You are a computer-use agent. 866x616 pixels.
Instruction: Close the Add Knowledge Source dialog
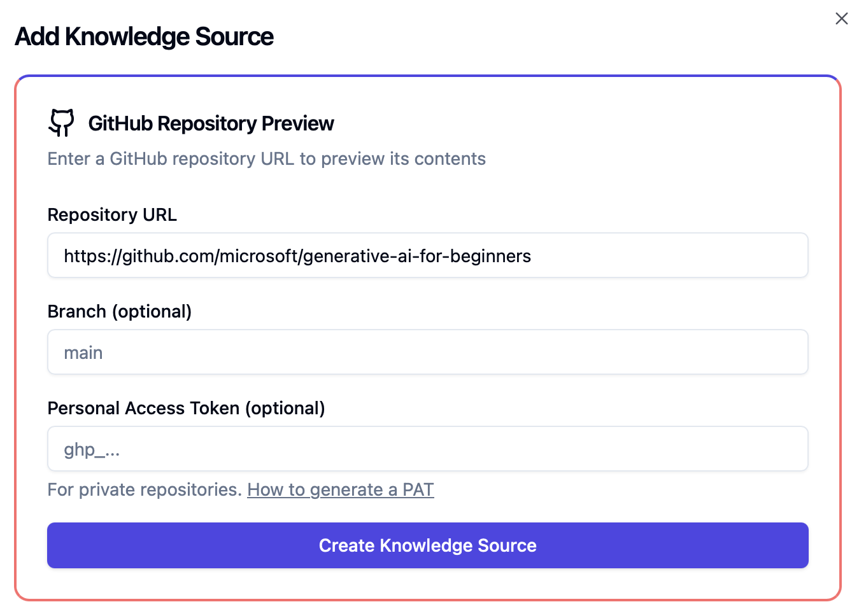click(841, 18)
